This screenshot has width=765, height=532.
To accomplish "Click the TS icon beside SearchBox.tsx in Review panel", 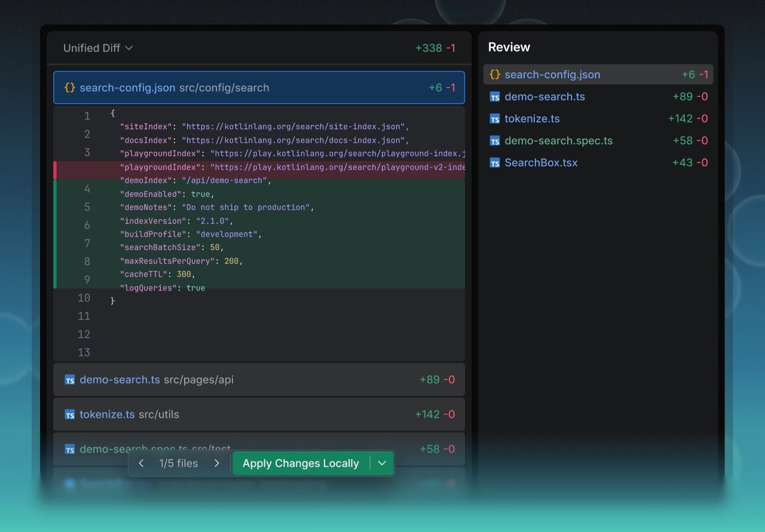I will (x=495, y=162).
